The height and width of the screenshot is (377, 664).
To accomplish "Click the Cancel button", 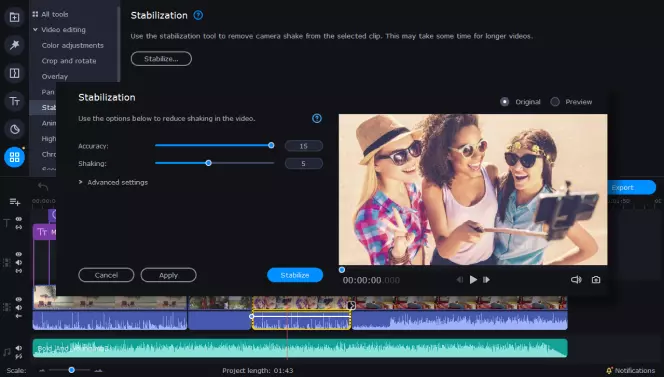I will point(106,275).
